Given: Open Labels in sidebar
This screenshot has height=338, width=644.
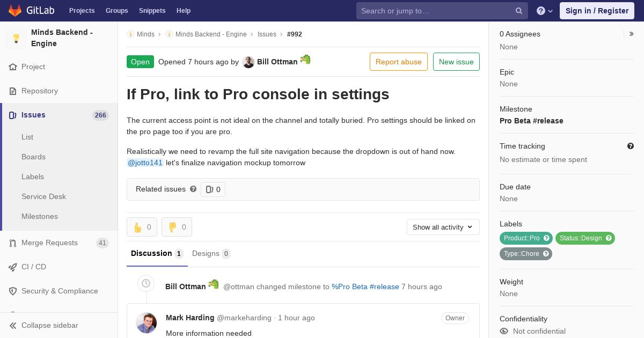Looking at the screenshot, I should (x=33, y=177).
